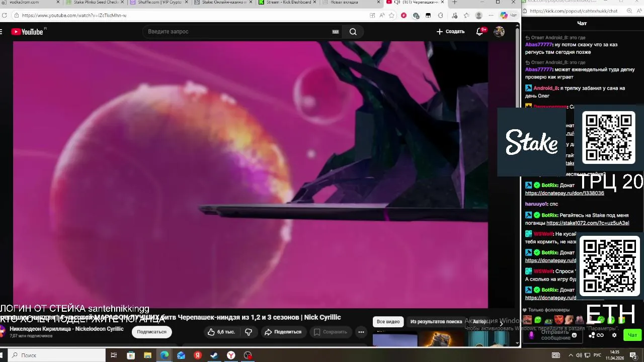Click Android_8 username in chat
The height and width of the screenshot is (362, 644).
tap(546, 88)
